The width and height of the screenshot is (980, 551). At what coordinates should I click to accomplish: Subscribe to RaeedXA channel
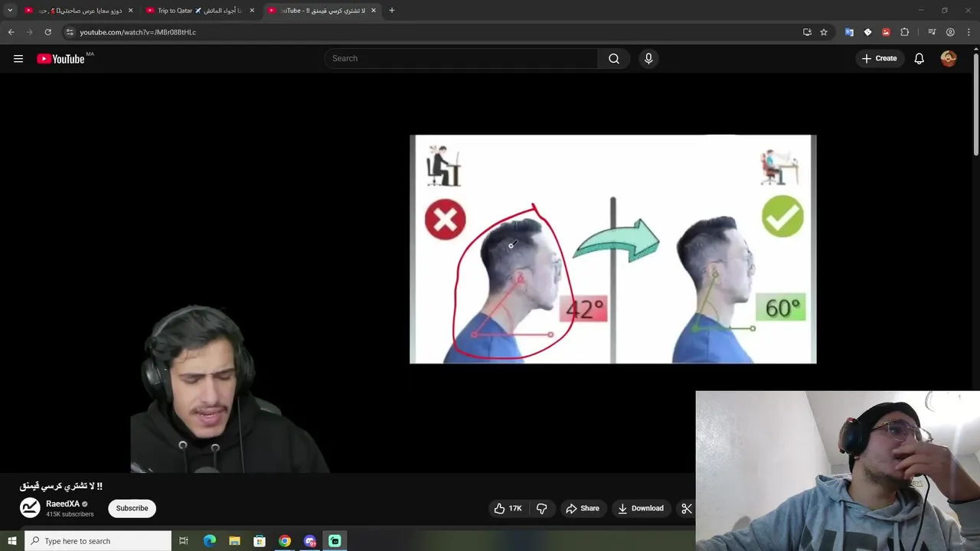132,508
